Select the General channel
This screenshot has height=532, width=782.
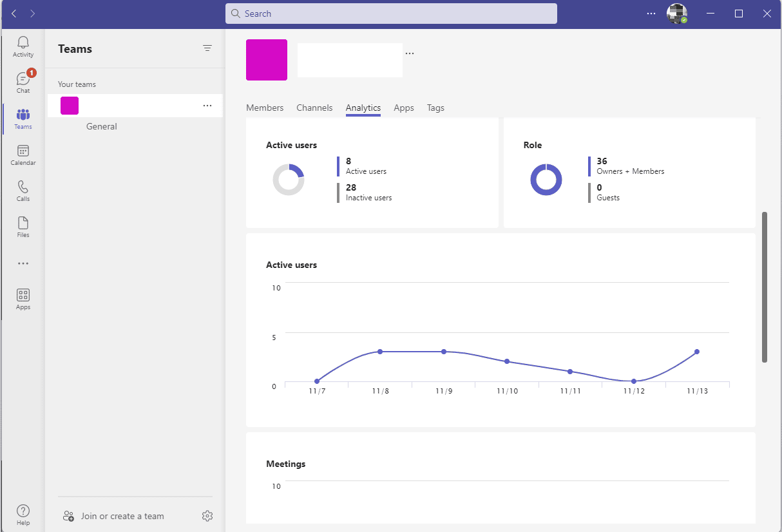101,126
